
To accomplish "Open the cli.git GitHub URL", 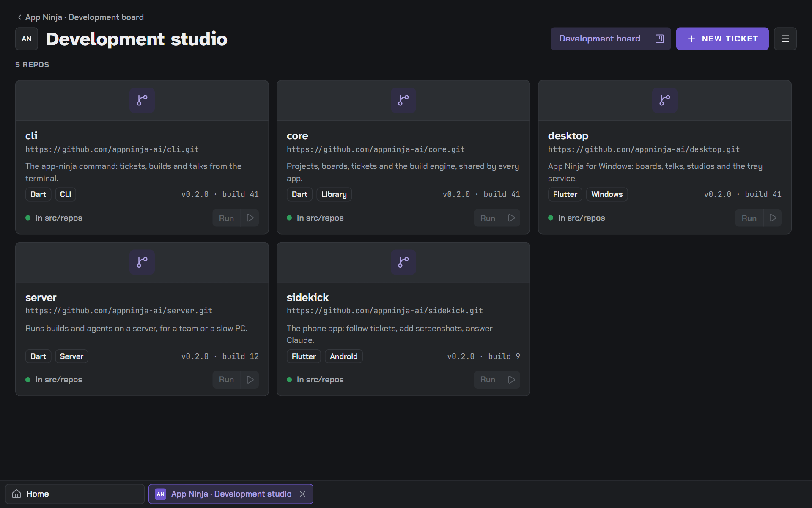I will 112,149.
